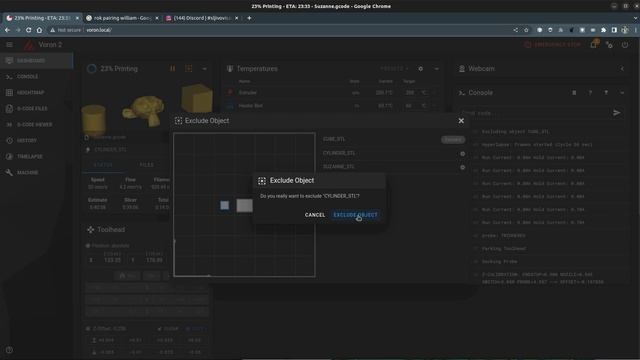The height and width of the screenshot is (360, 640).
Task: Click the exclude icon beside SUZANNE_STL
Action: tap(462, 167)
